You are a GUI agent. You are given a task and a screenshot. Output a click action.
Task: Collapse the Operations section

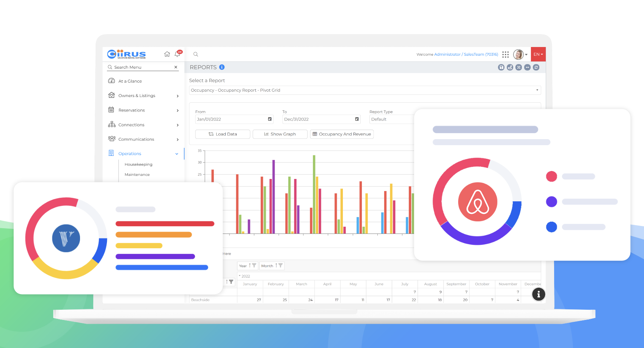click(x=177, y=154)
